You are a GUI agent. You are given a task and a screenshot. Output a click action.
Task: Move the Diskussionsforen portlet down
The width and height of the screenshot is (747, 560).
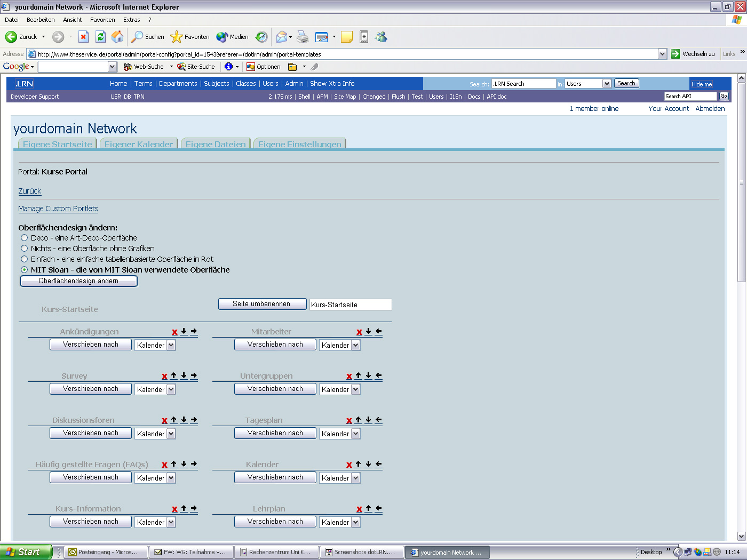[x=184, y=420]
